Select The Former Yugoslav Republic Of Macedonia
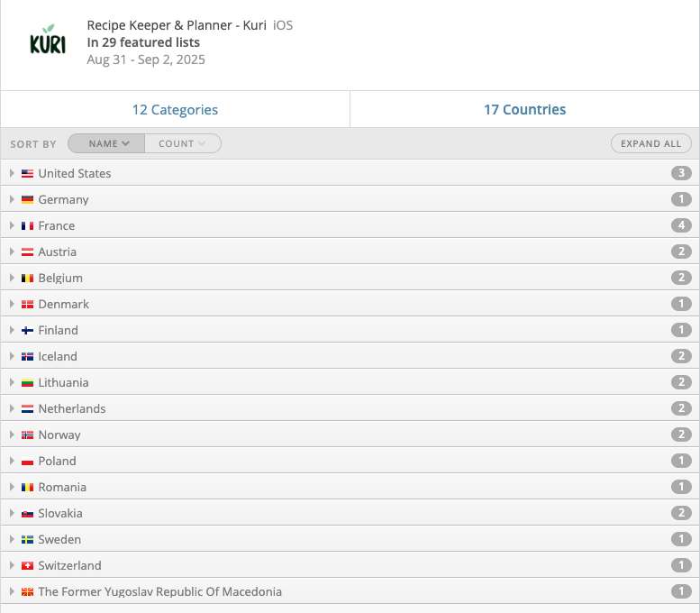This screenshot has width=700, height=613. [x=159, y=591]
